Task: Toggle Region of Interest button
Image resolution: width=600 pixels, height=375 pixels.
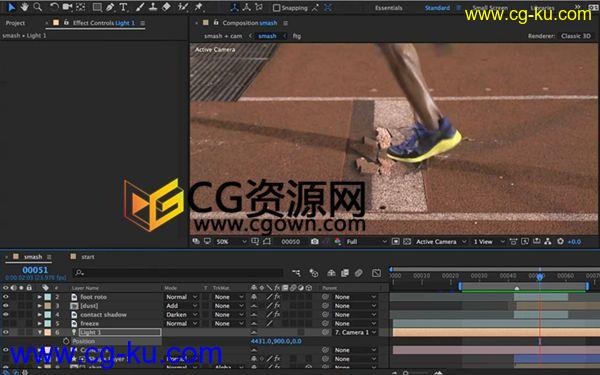Action: (x=396, y=241)
